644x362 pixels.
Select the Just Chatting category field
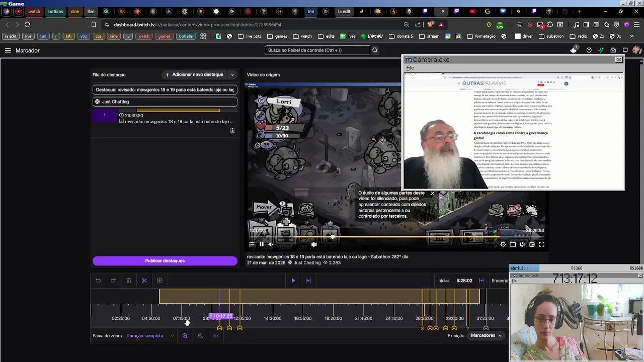165,102
